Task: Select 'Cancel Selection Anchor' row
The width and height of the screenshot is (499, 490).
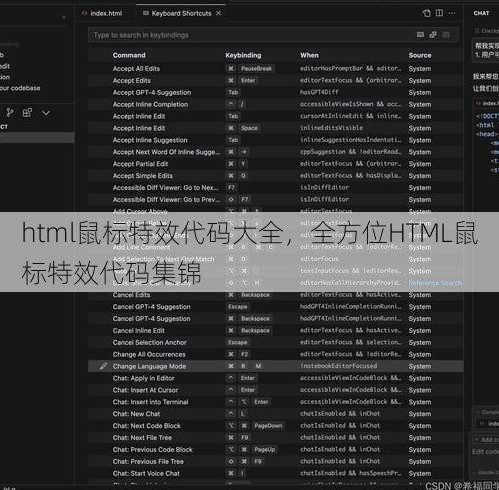Action: point(276,342)
